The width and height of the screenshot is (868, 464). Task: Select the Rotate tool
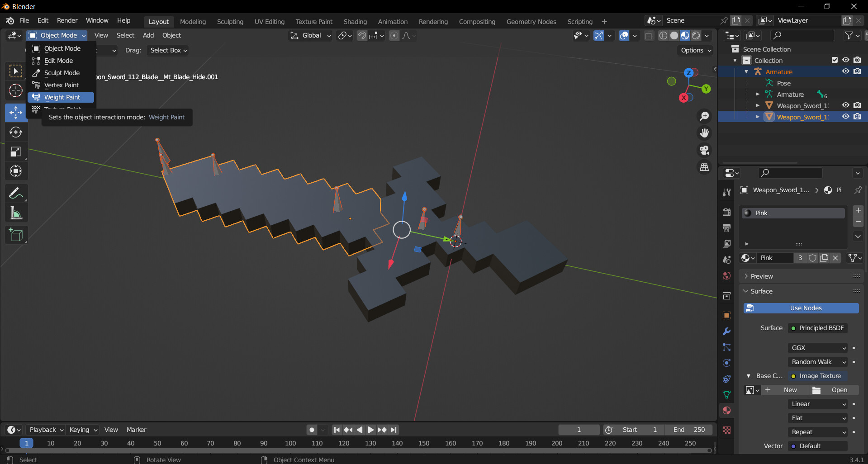point(16,132)
